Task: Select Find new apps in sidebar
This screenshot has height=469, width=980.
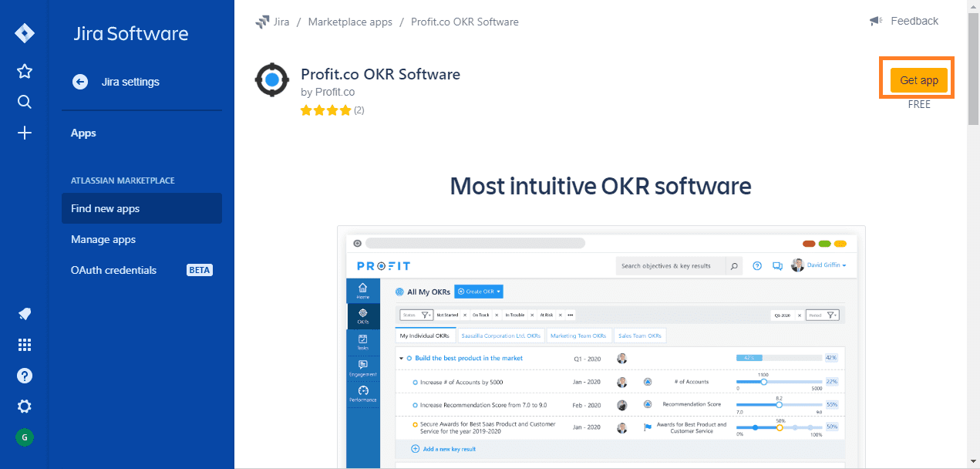Action: click(142, 208)
